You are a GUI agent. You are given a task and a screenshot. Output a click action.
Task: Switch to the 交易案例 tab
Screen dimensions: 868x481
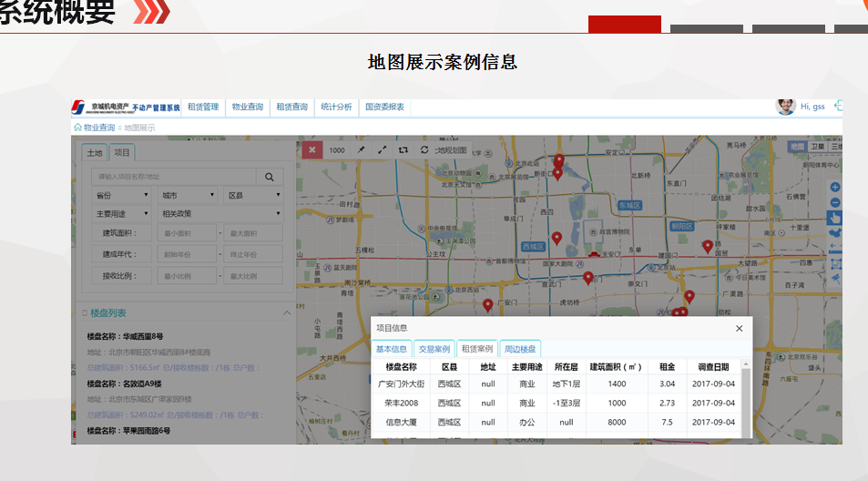click(434, 348)
